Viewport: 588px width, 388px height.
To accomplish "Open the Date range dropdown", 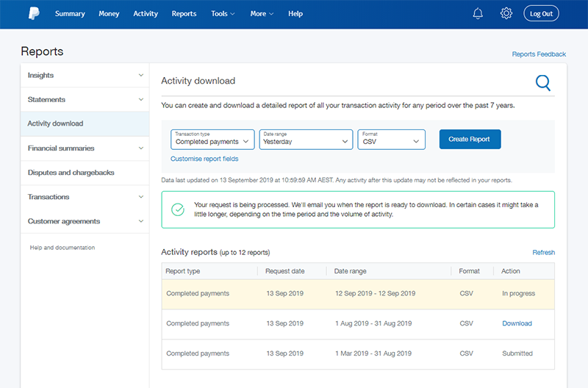I will (307, 139).
